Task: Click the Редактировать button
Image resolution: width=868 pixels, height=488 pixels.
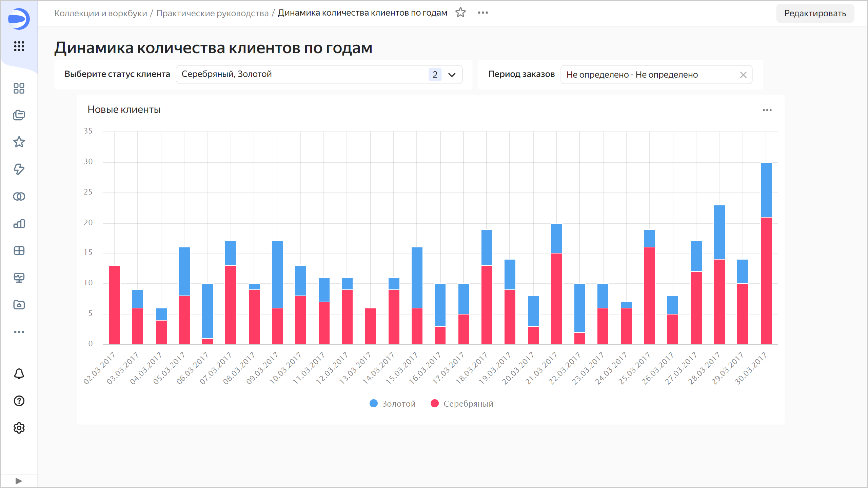Action: 815,14
